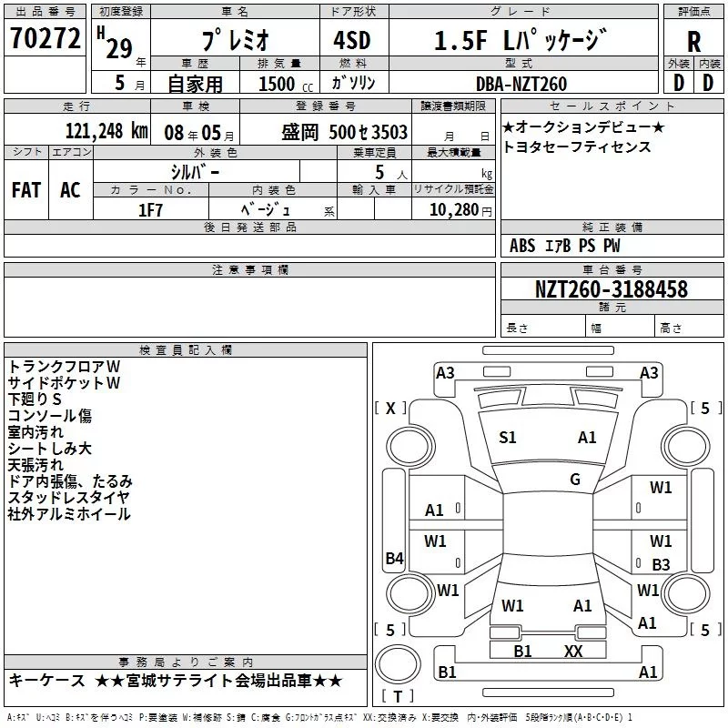Click the 注意事項欄 section header
The image size is (728, 728).
pyautogui.click(x=249, y=269)
